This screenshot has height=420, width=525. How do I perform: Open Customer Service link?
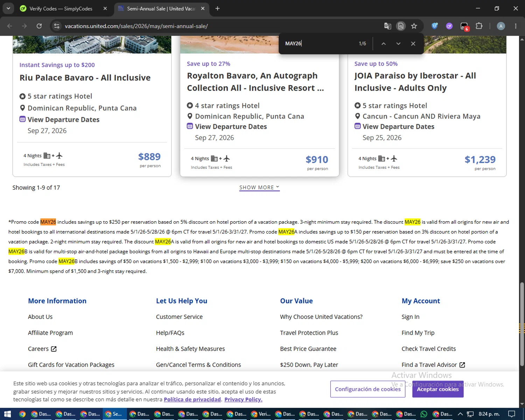(x=179, y=317)
